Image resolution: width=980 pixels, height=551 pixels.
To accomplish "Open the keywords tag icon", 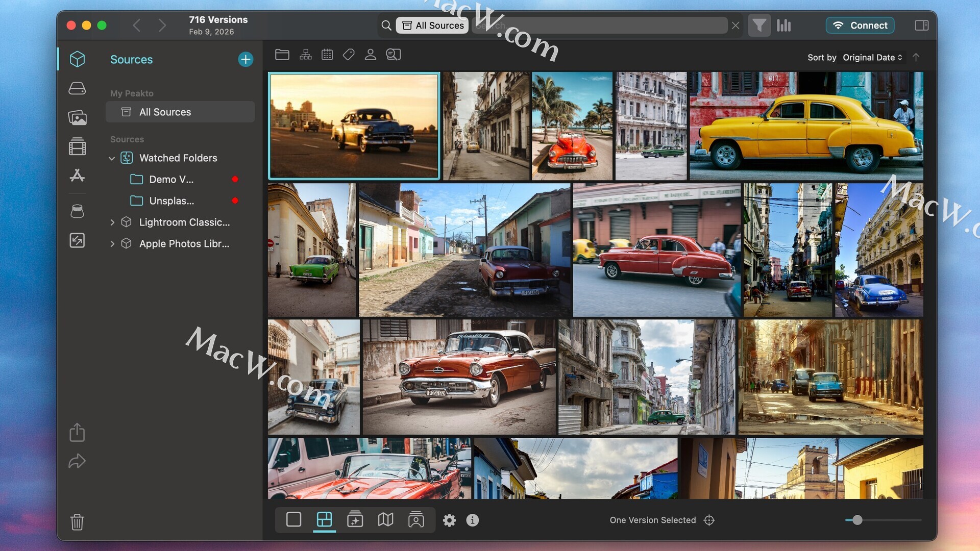I will point(349,55).
